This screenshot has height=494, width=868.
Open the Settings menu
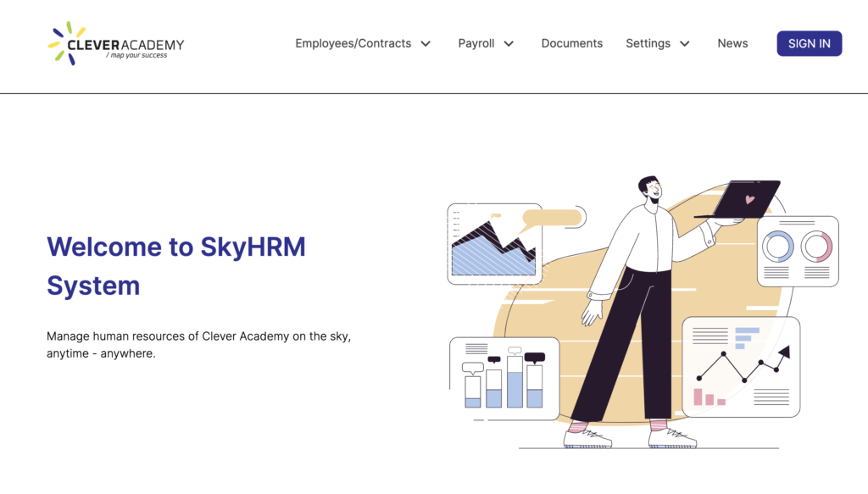(x=648, y=43)
